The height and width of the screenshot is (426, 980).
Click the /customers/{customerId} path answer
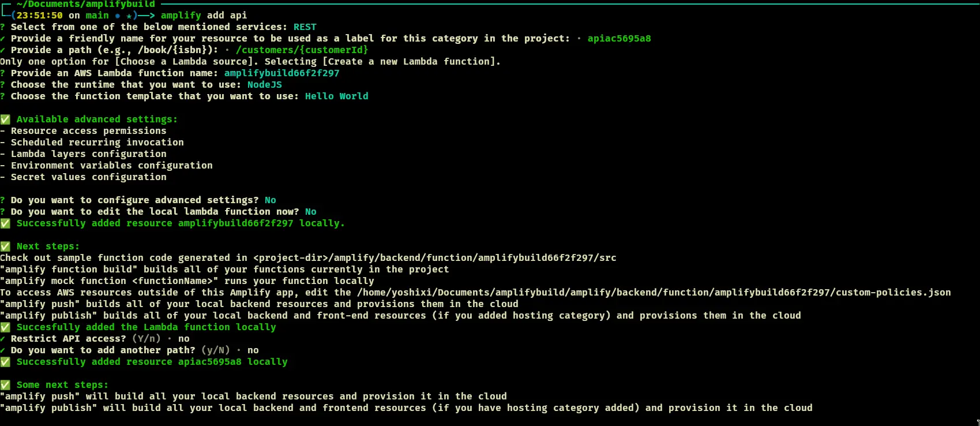[x=302, y=50]
